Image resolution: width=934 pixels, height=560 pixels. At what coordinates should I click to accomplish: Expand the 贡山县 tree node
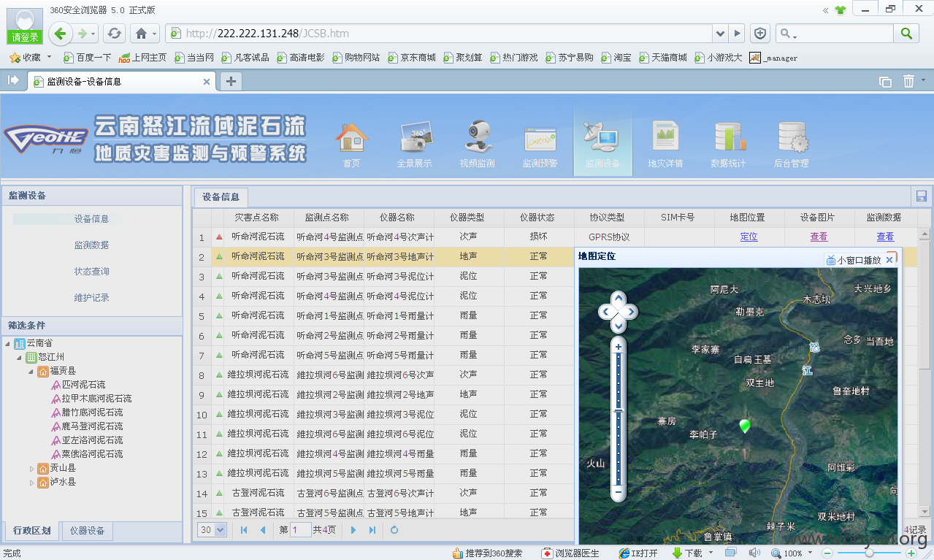point(31,468)
